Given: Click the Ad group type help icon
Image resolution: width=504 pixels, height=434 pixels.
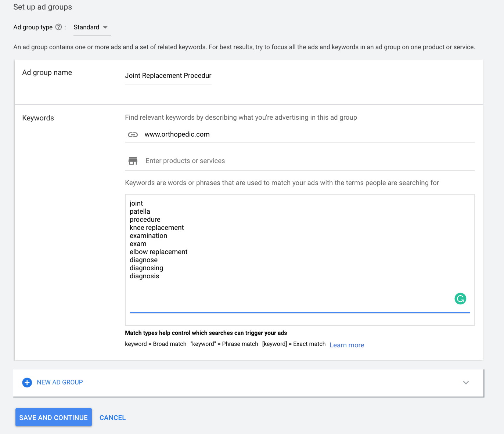Looking at the screenshot, I should point(58,27).
